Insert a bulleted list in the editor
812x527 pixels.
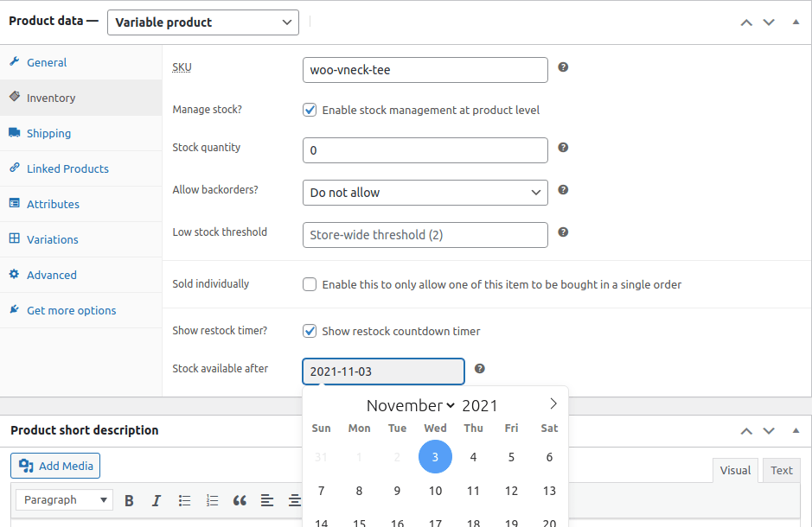pos(184,500)
